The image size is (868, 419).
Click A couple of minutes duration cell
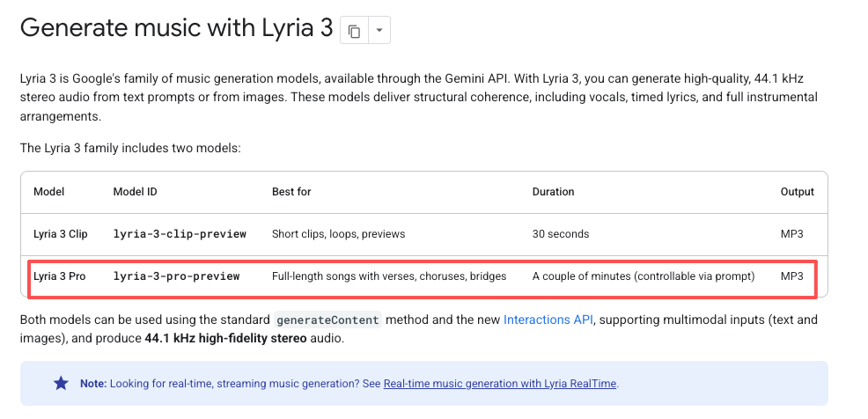pos(644,276)
